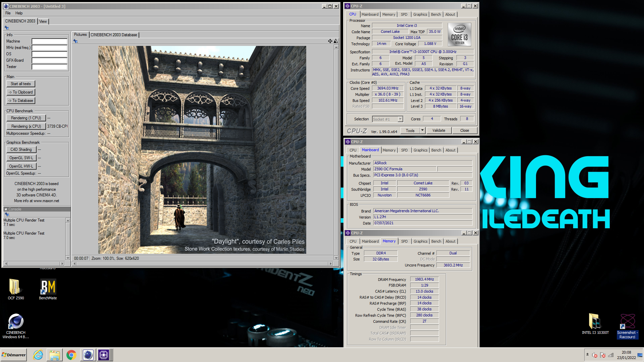Image resolution: width=644 pixels, height=362 pixels.
Task: Run Rendering (x CPU) benchmark
Action: point(26,126)
